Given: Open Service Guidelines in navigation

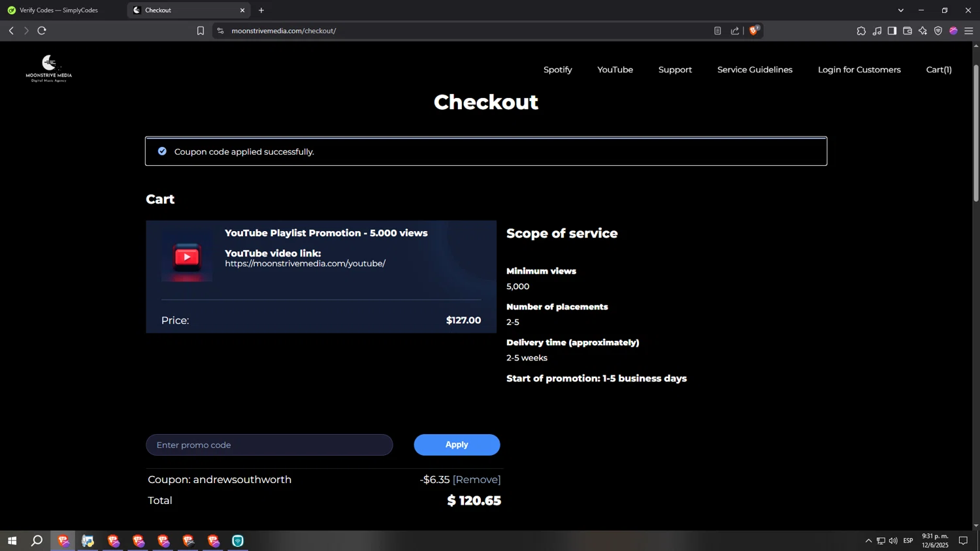Looking at the screenshot, I should 755,70.
